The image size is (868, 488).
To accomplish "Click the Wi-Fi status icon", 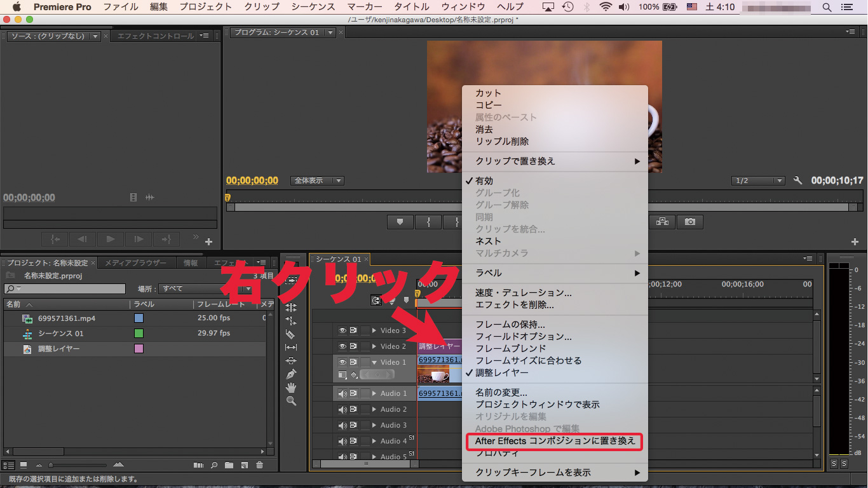I will (x=606, y=7).
